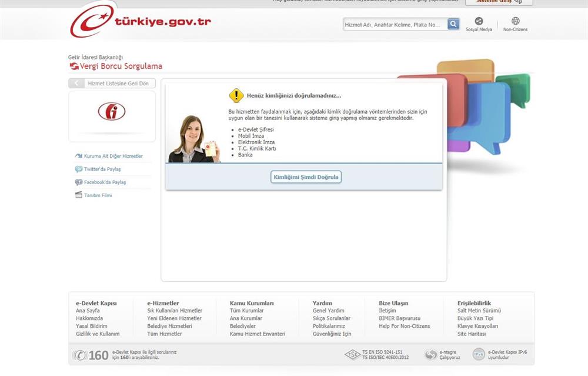
Task: Click the Vergi Borcu Sorgulama heading
Action: point(121,66)
